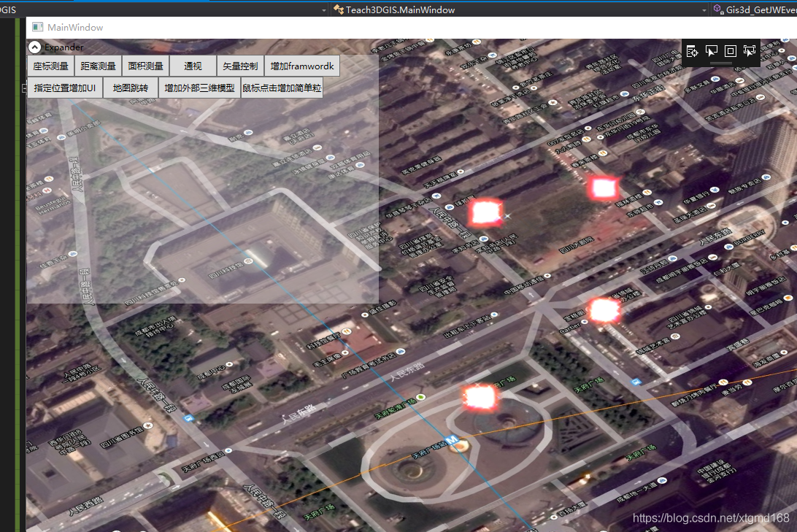Click the 天府广场站 station label
Image resolution: width=797 pixels, height=532 pixels.
tap(429, 450)
